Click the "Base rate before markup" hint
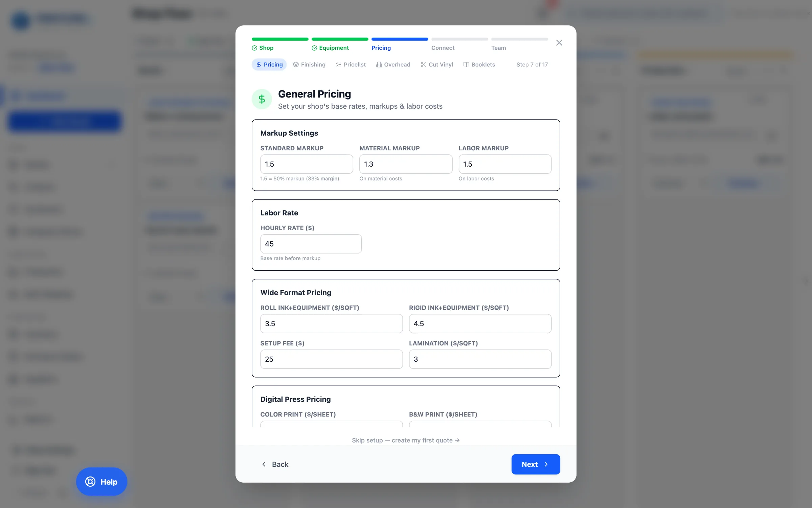The height and width of the screenshot is (508, 812). (x=290, y=258)
